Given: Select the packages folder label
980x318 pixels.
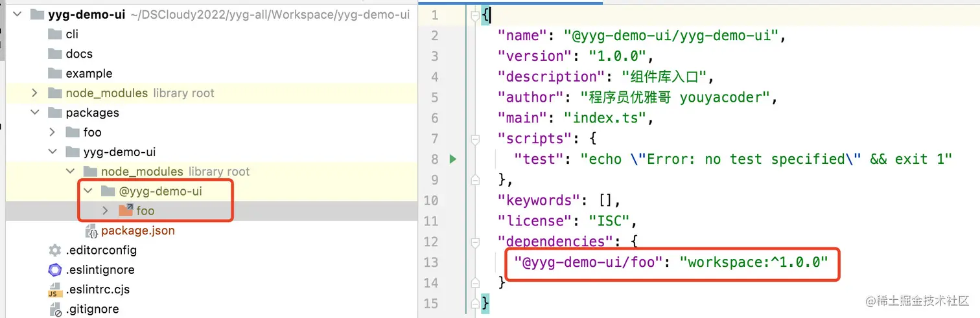Looking at the screenshot, I should point(93,113).
